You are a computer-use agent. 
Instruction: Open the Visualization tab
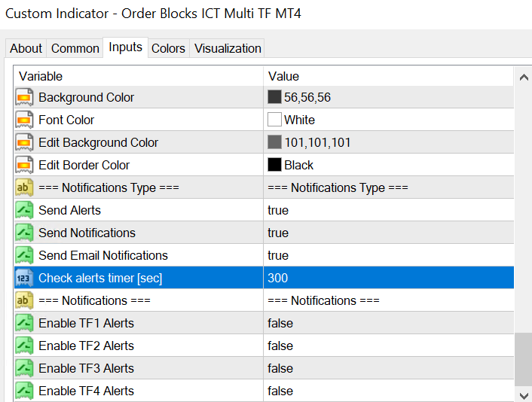(228, 48)
